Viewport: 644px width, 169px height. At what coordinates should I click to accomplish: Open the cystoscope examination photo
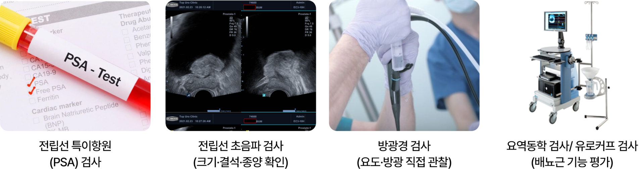(404, 66)
